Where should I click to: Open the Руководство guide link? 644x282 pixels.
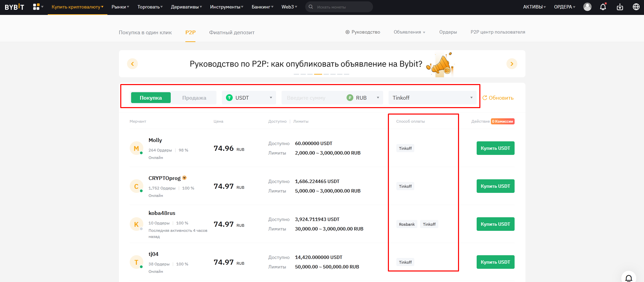[363, 32]
